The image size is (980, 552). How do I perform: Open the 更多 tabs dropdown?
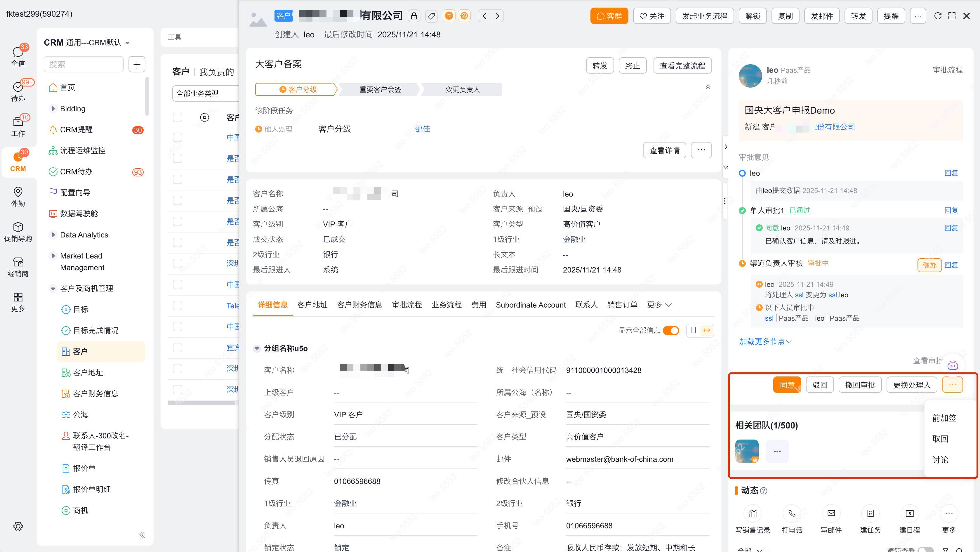pos(659,305)
